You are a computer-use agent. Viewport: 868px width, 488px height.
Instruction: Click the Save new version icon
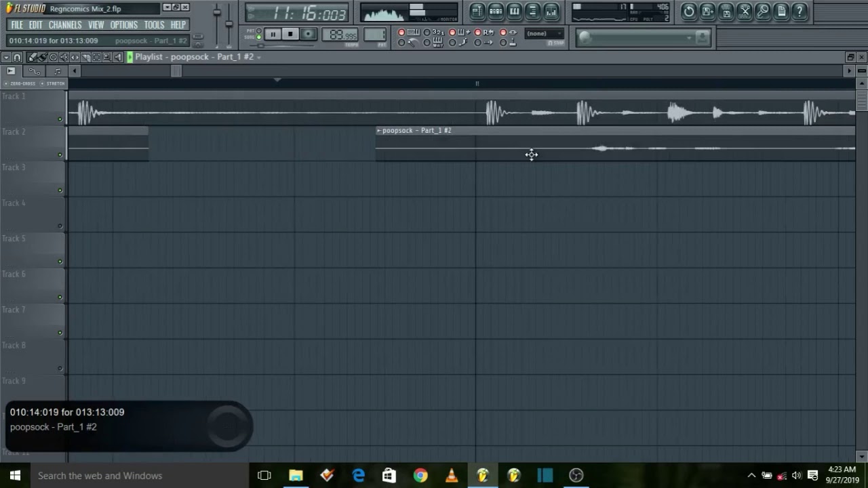tap(707, 11)
